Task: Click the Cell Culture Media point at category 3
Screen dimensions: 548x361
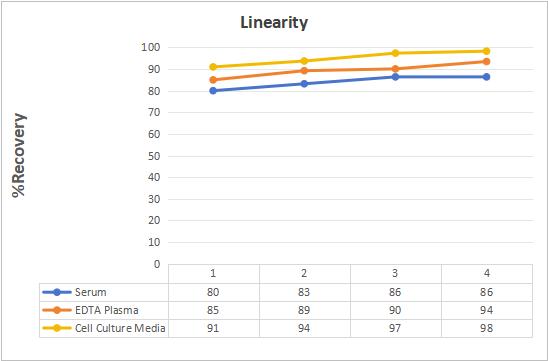Action: [395, 53]
